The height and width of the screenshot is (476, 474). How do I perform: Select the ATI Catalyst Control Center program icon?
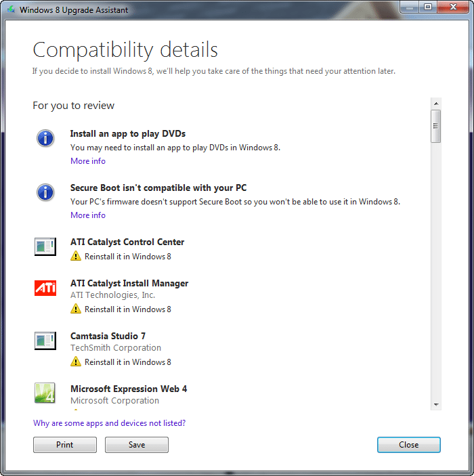point(45,246)
